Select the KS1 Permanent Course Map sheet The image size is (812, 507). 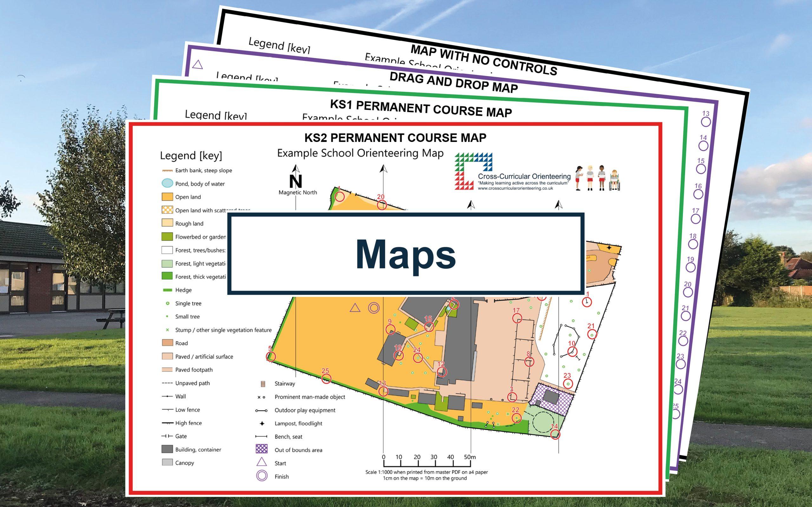(x=421, y=108)
